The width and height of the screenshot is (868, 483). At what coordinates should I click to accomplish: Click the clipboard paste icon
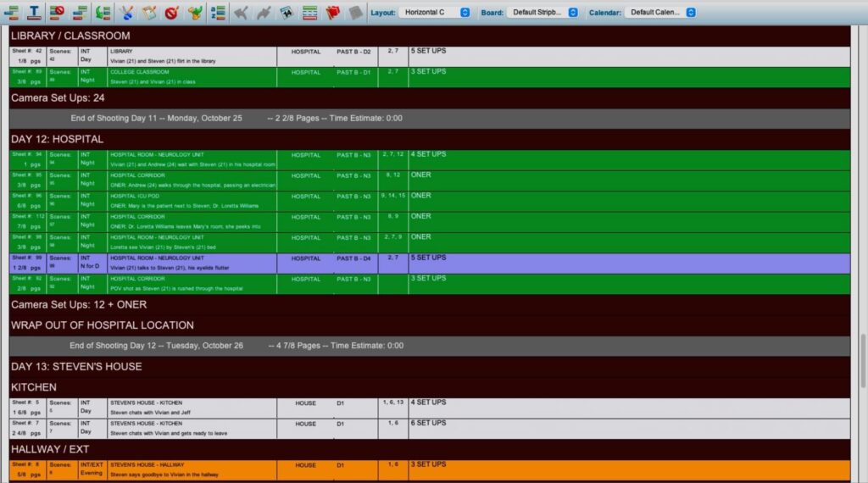point(149,13)
